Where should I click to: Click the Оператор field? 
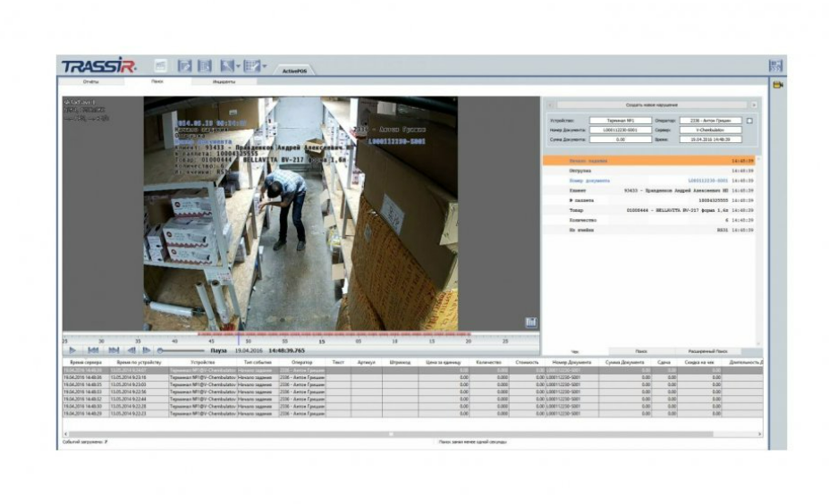[710, 121]
